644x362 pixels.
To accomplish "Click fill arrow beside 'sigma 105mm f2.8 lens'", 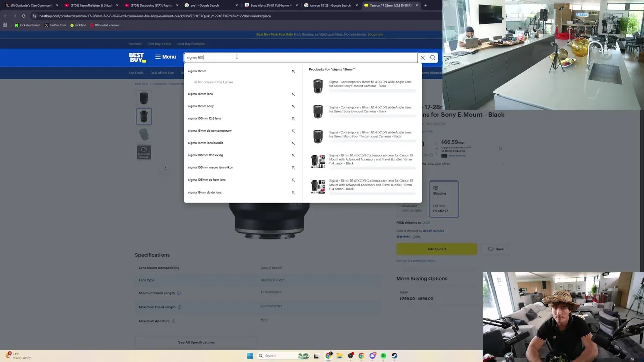I will coord(293,119).
